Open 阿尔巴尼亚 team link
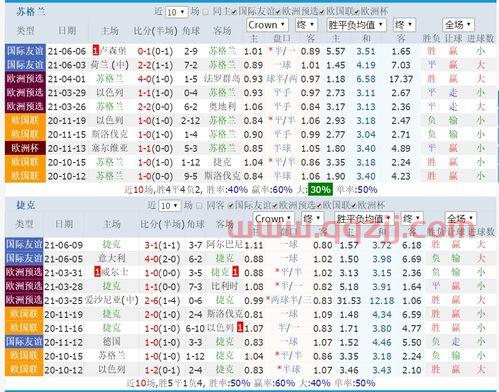Screen dimensions: 499x392 224,244
